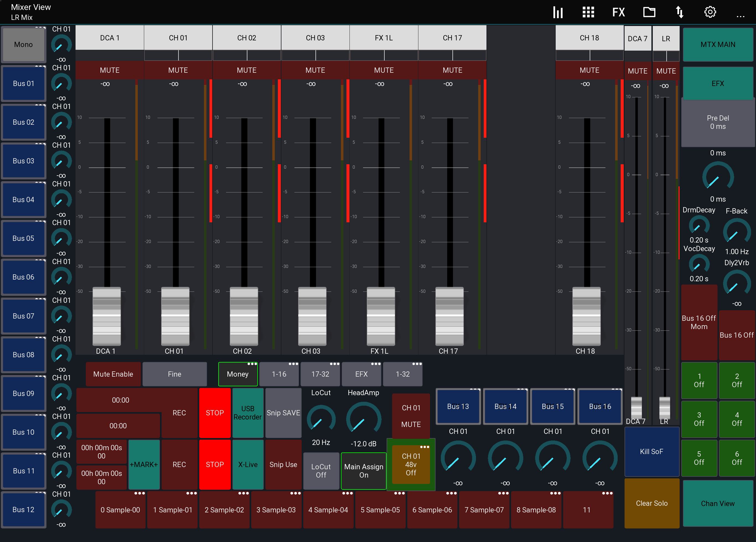Mute channel CH 02

pos(246,70)
